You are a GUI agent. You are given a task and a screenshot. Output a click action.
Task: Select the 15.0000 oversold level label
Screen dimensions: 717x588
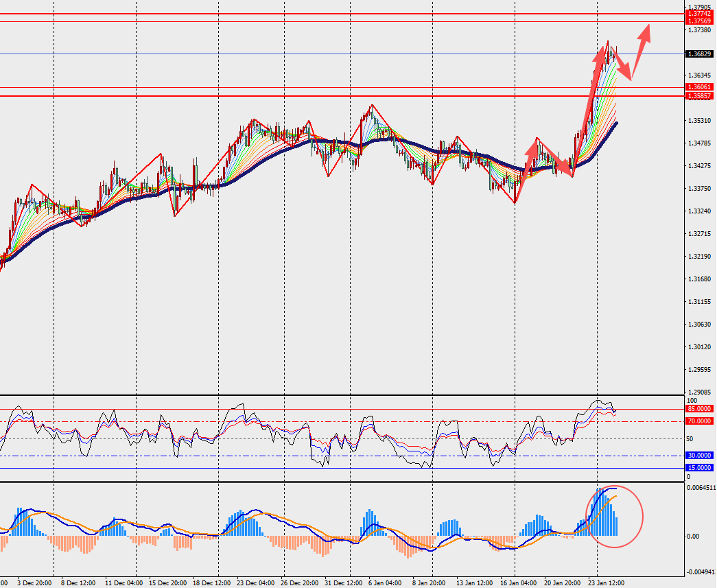[699, 468]
